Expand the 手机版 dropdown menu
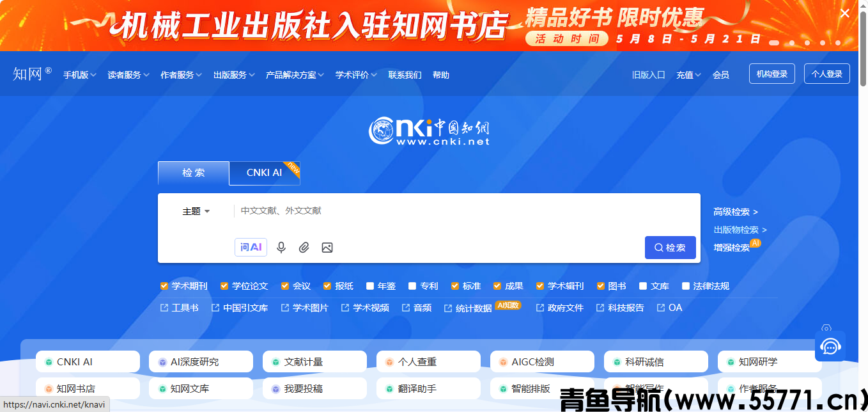This screenshot has width=868, height=412. tap(80, 75)
